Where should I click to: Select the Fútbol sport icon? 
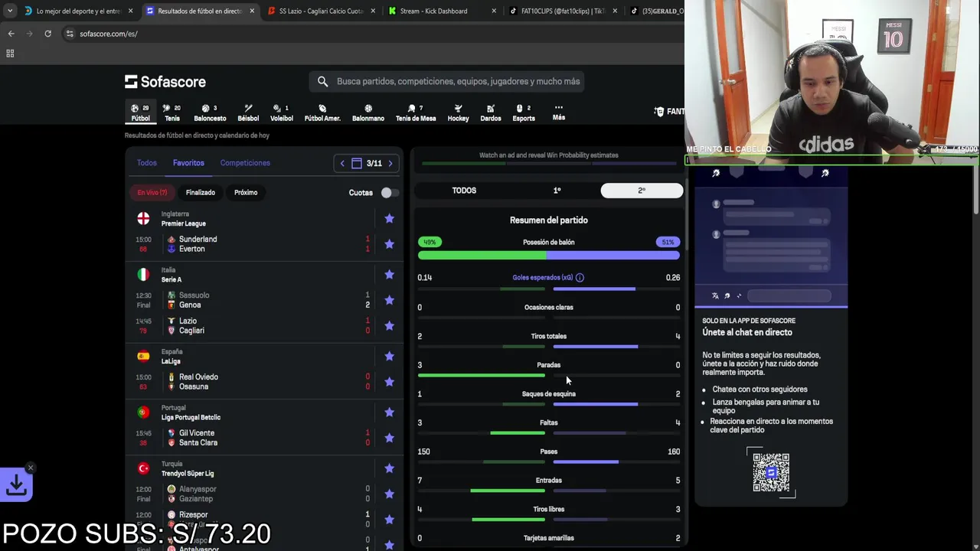(140, 112)
